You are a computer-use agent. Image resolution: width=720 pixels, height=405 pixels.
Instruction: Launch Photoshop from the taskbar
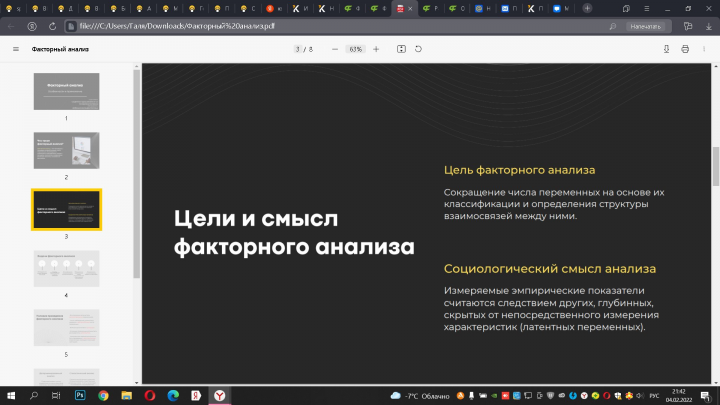pos(80,395)
